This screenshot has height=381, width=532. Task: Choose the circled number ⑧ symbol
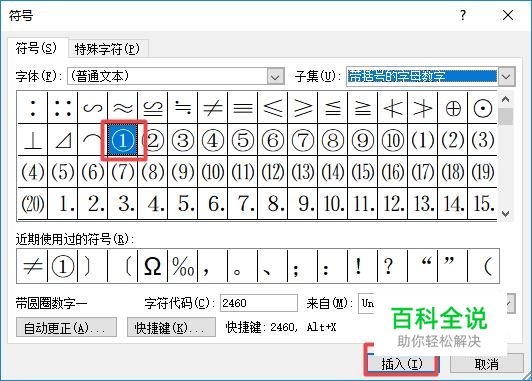(x=332, y=140)
